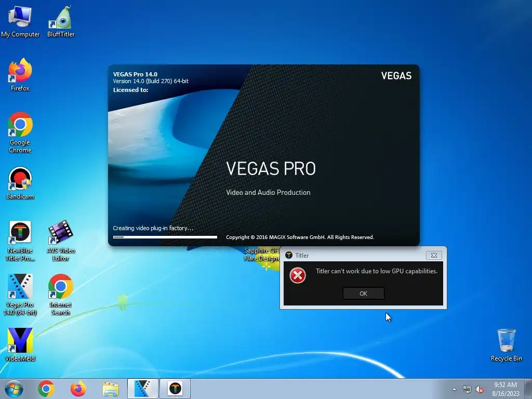
Task: Click the 'Titler can't work' error message
Action: (377, 271)
